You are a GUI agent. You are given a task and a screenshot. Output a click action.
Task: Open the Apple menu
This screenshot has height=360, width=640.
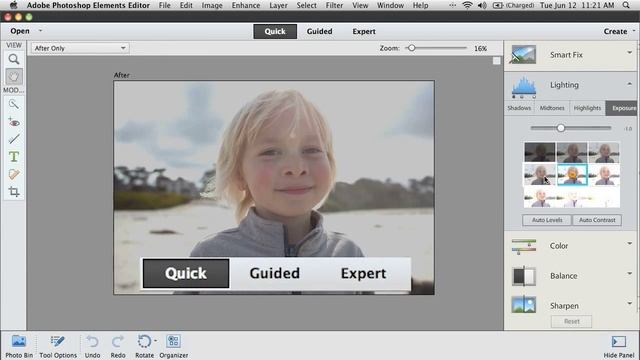tap(13, 5)
